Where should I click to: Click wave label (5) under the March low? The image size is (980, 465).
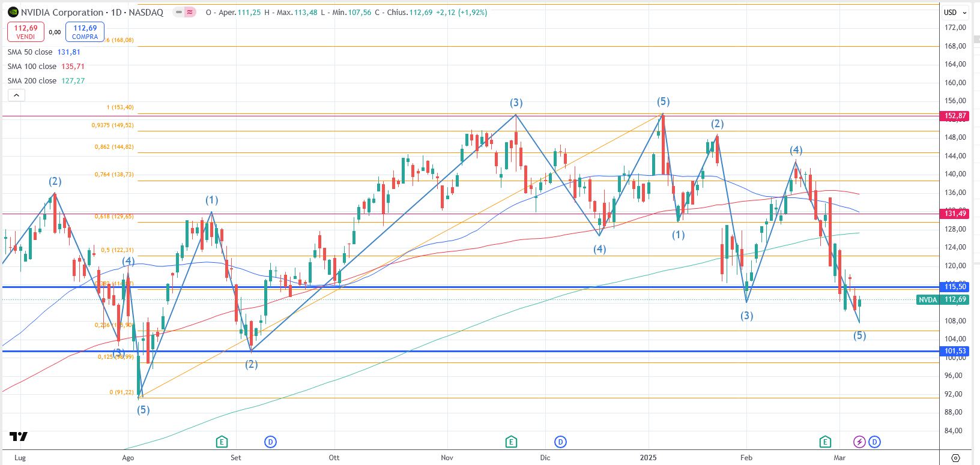(x=860, y=335)
